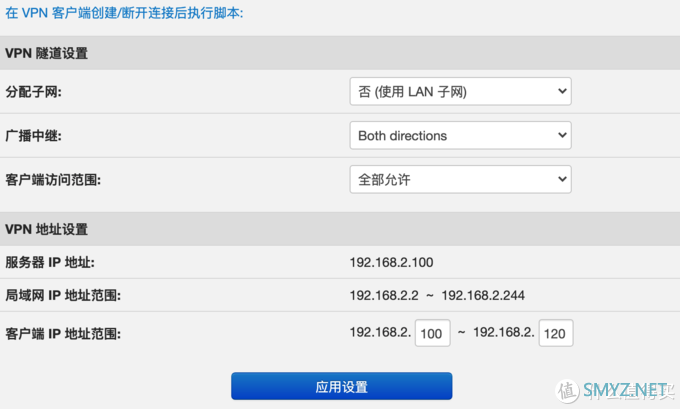Image resolution: width=680 pixels, height=409 pixels.
Task: Click the 客户端 IP 地址范围 label
Action: point(63,334)
